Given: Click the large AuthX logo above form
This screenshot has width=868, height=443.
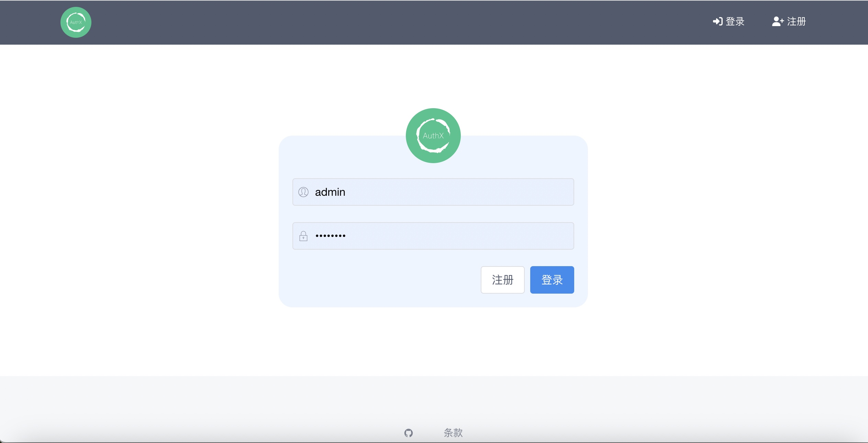Looking at the screenshot, I should pyautogui.click(x=433, y=135).
